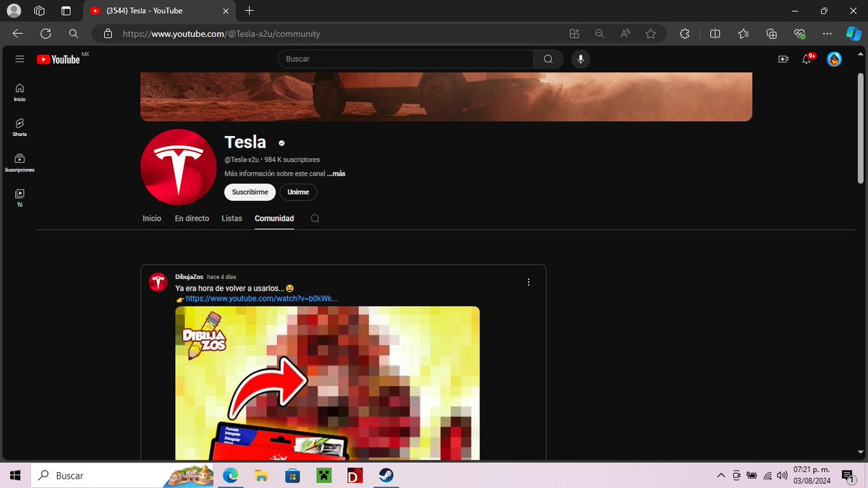Click the Suscribirme button
868x488 pixels.
point(250,192)
